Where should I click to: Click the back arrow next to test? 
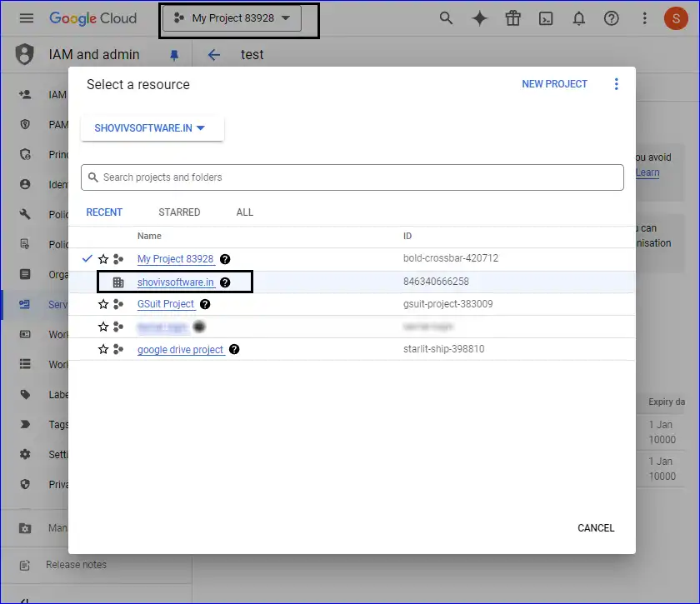click(x=214, y=55)
